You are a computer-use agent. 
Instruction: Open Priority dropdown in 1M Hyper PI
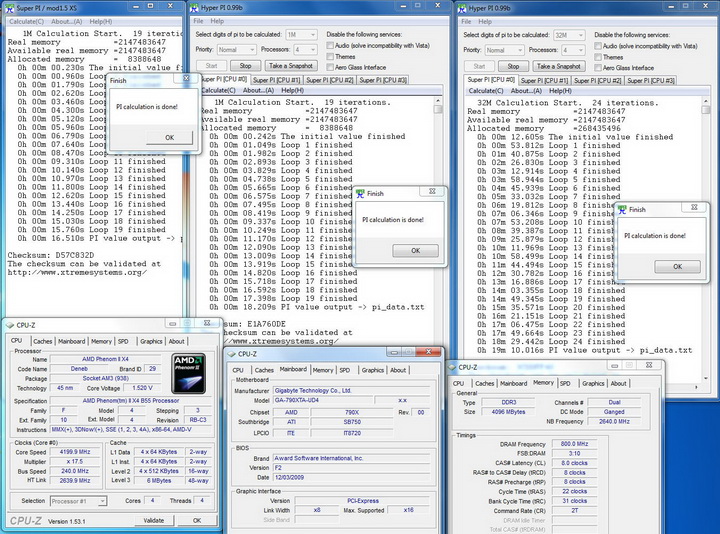click(x=236, y=49)
